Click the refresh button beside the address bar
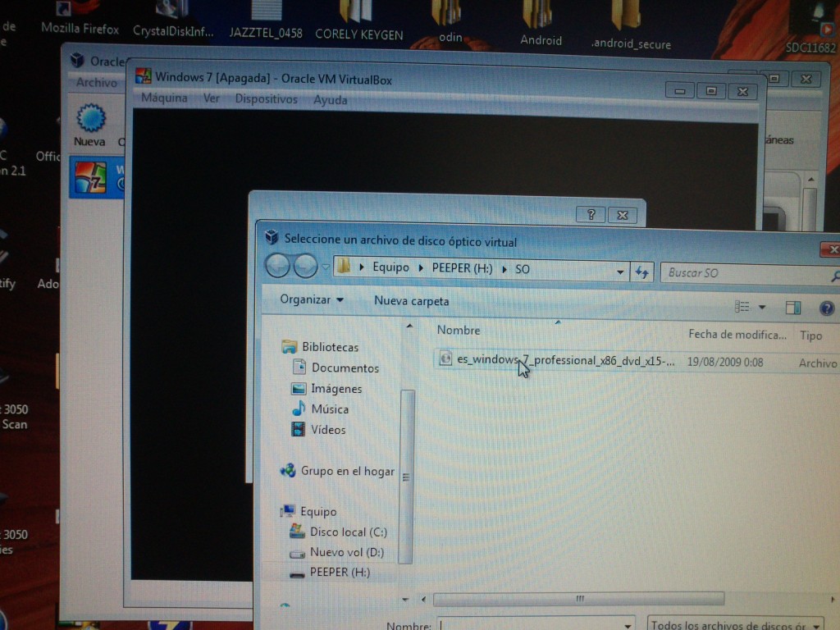Screen dimensions: 840x630 tap(641, 272)
